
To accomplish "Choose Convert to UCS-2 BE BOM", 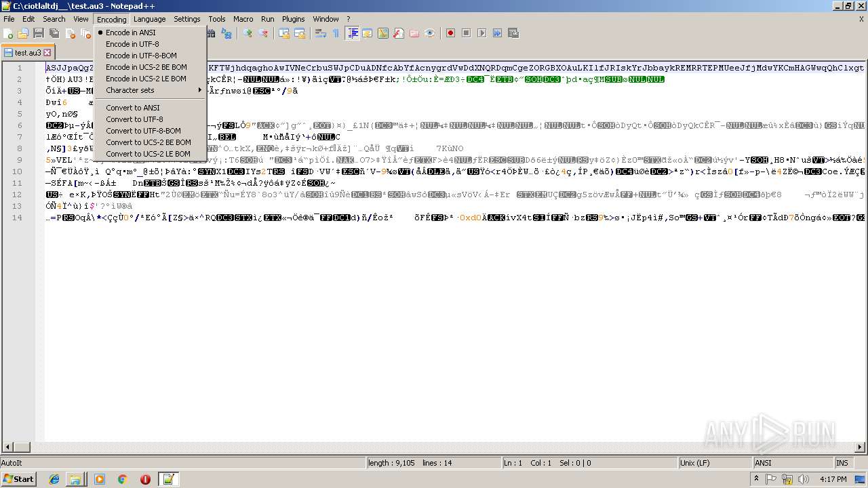I will 150,142.
